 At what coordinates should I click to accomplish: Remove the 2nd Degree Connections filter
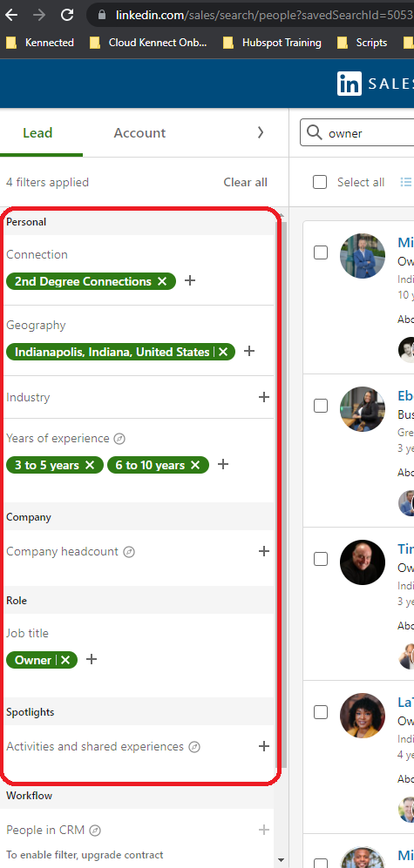click(x=162, y=281)
